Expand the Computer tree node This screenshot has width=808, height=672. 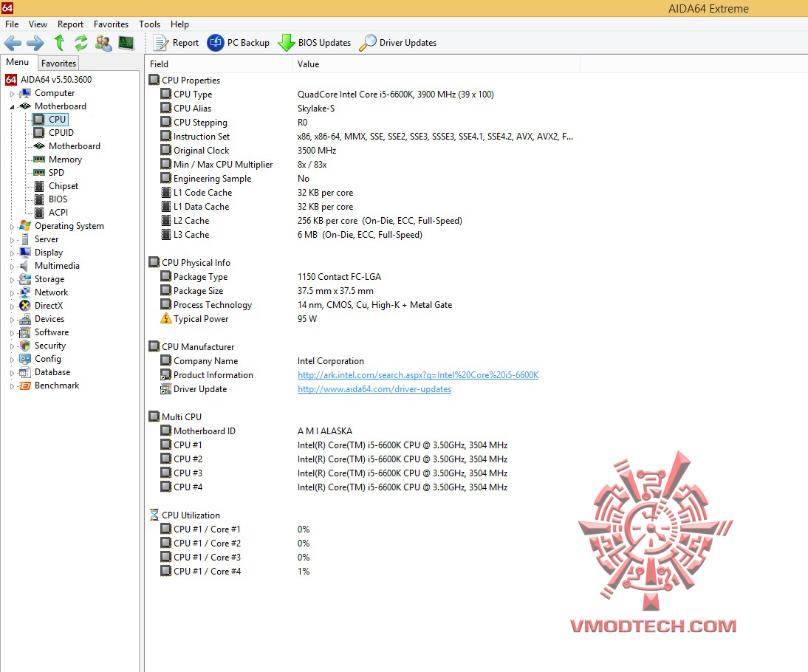click(x=12, y=94)
